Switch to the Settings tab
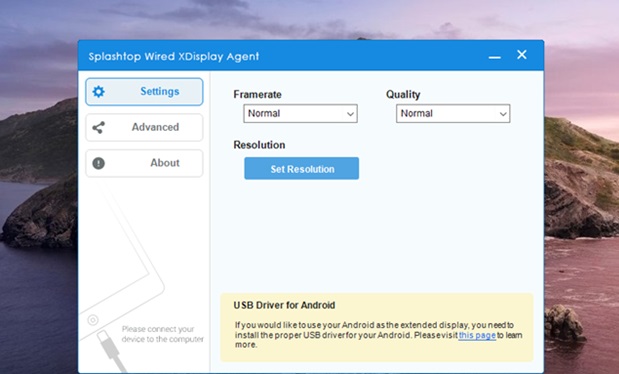 144,92
